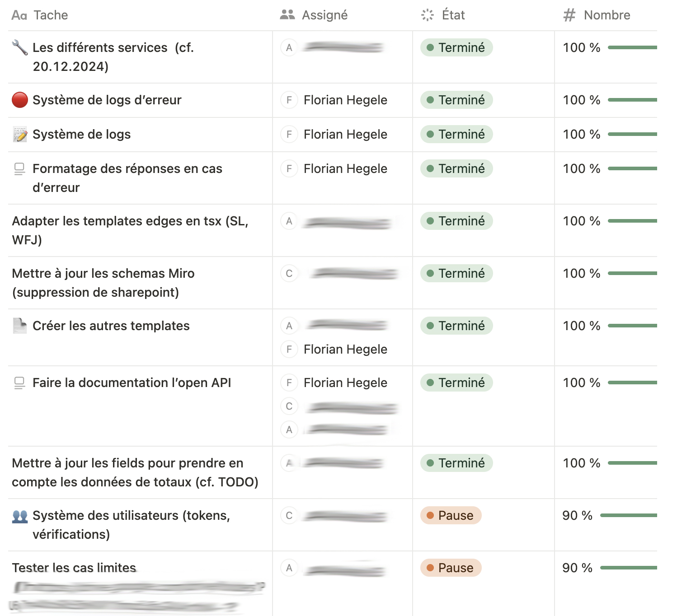Screen dimensions: 677x616
Task: Click the memo pencil icon of Système de logs
Action: coord(19,134)
